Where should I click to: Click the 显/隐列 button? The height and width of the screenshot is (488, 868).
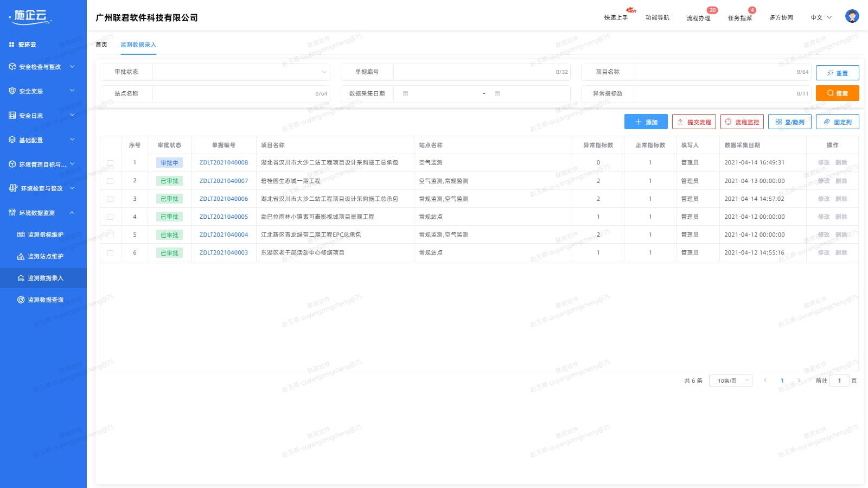point(790,122)
